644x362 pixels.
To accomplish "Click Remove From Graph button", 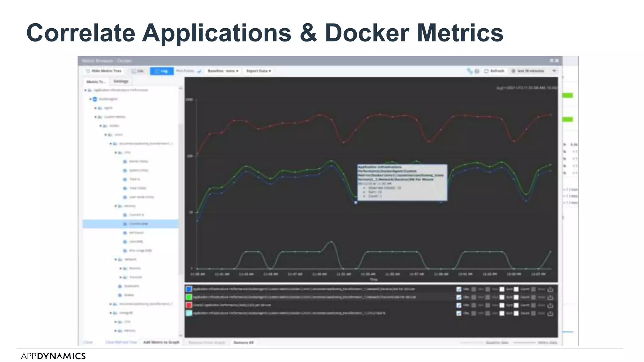I will click(207, 343).
